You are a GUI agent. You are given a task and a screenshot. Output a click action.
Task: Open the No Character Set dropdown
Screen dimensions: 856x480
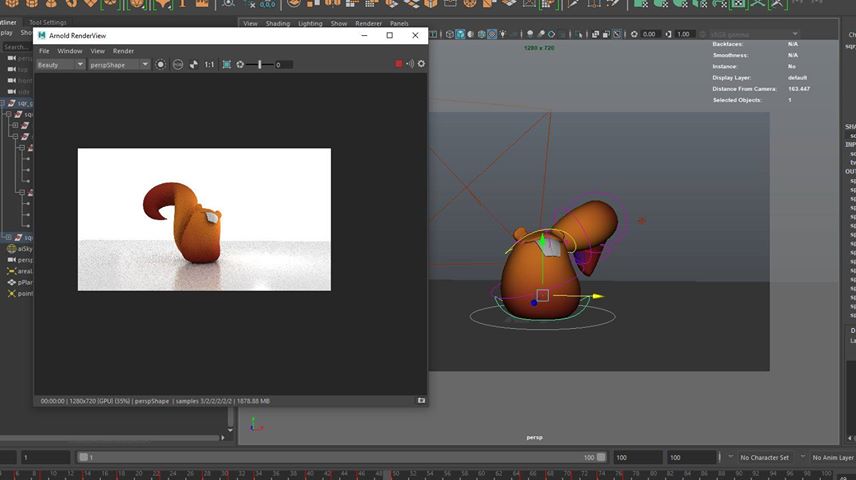(x=766, y=457)
